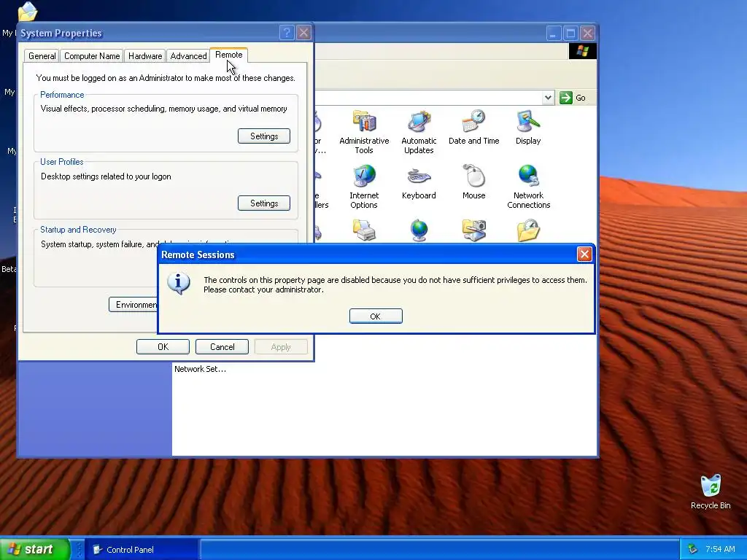Open Internet Options icon
747x560 pixels.
(364, 186)
